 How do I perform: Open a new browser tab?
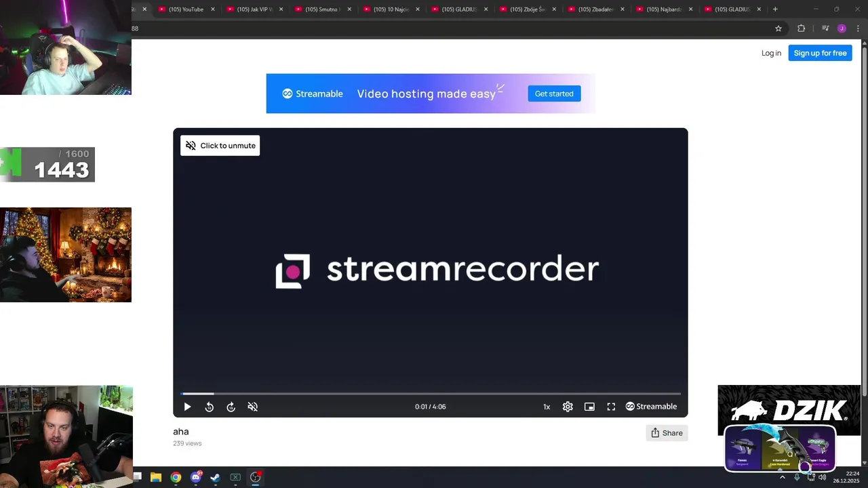(x=775, y=9)
